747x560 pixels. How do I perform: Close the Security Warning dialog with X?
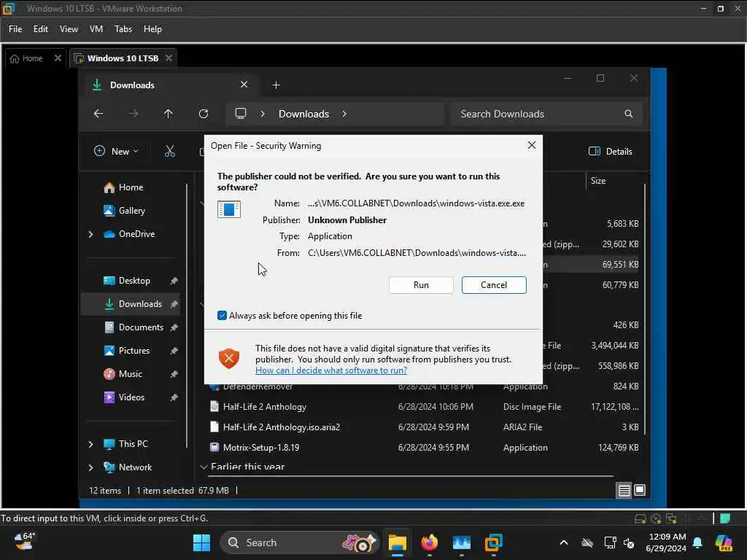532,145
